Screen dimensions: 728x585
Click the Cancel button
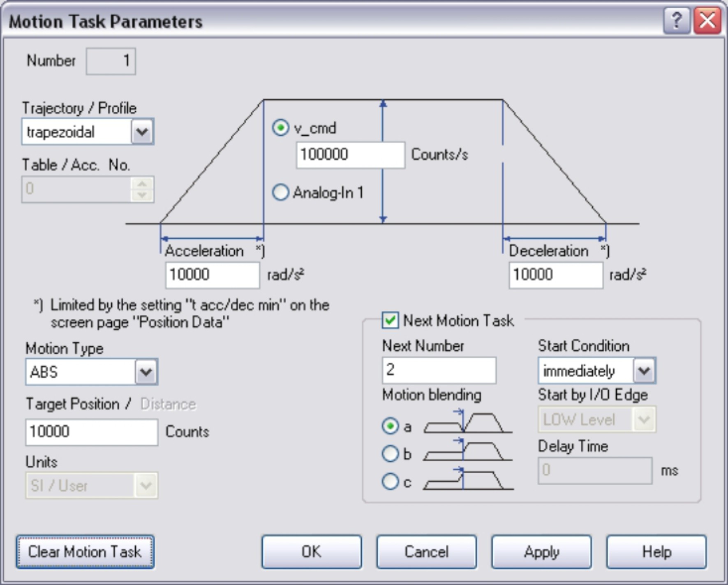426,552
